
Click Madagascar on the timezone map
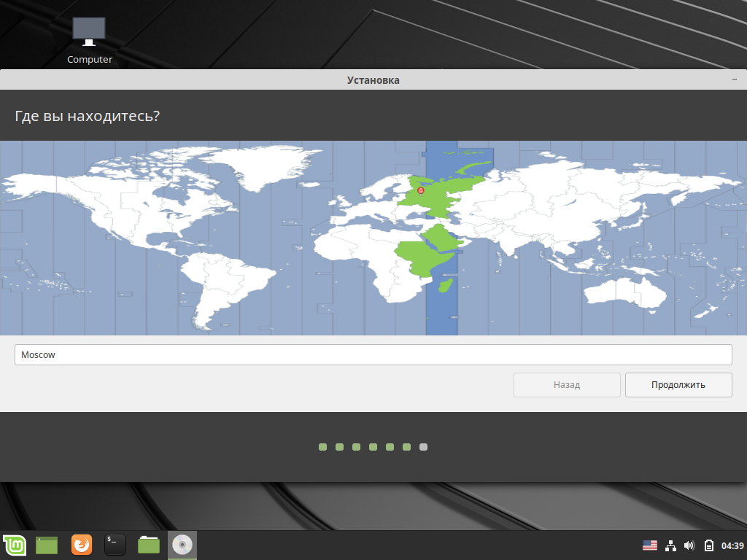coord(445,285)
